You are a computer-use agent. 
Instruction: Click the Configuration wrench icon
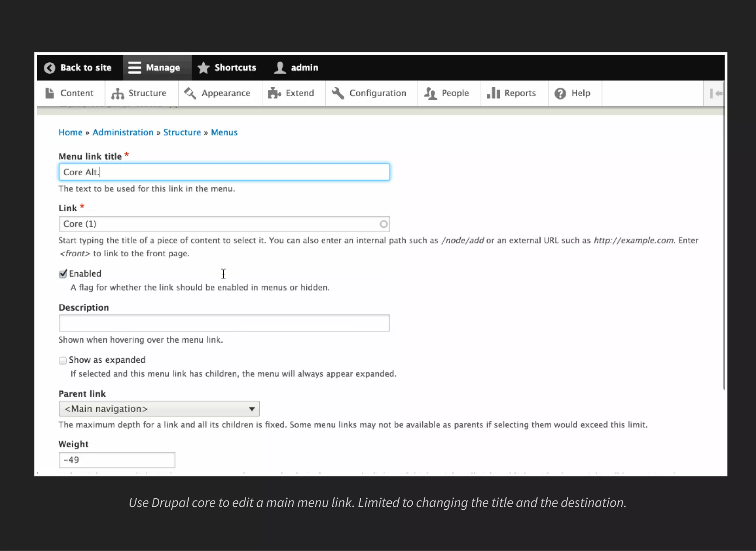click(338, 93)
